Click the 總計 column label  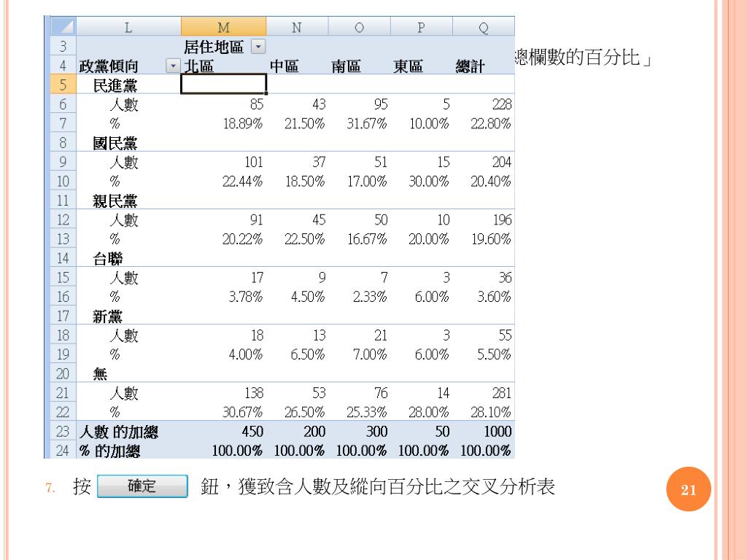(x=471, y=66)
